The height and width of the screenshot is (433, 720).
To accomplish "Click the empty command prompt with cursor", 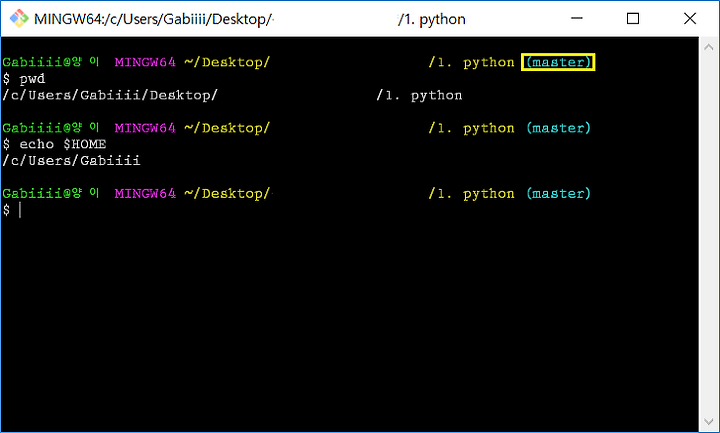I will point(12,210).
